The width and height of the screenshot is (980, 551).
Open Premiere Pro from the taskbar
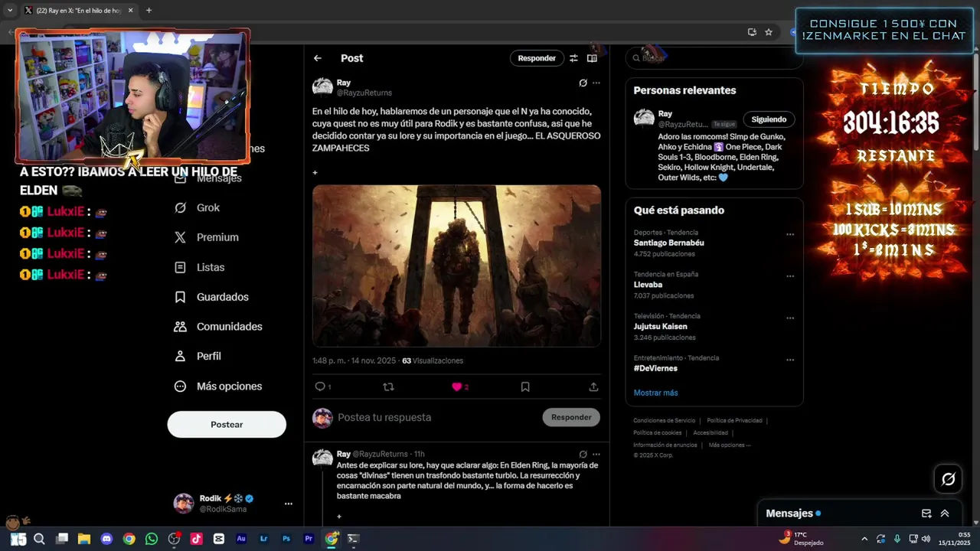click(x=309, y=539)
